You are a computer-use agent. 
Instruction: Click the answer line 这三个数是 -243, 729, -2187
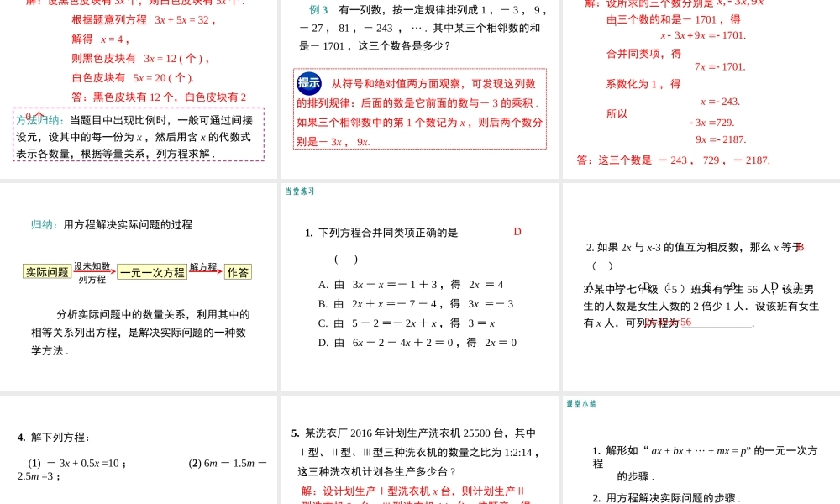[x=674, y=160]
